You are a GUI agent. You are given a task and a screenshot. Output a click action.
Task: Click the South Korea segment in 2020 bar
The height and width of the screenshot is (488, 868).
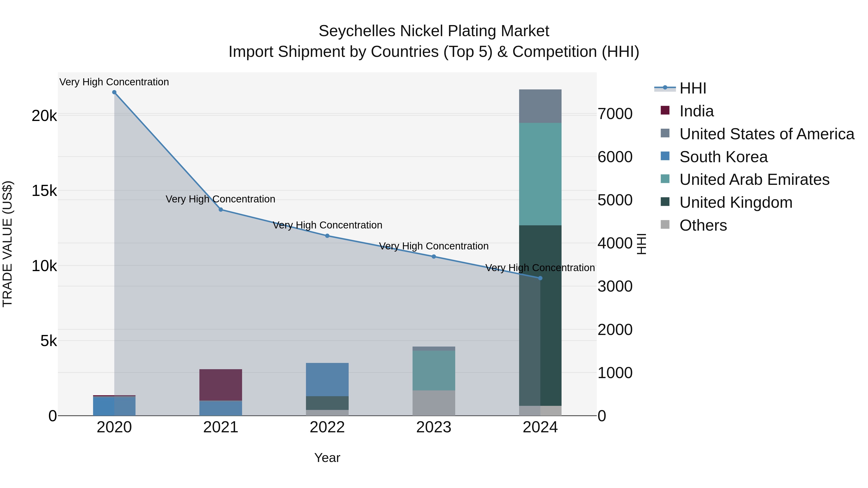114,406
